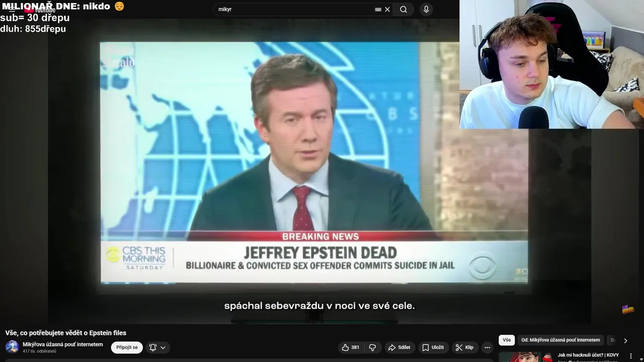This screenshot has height=362, width=644.
Task: Open recommended video 'Jak mi hacknuli účet? | KOVY'
Action: (x=588, y=355)
